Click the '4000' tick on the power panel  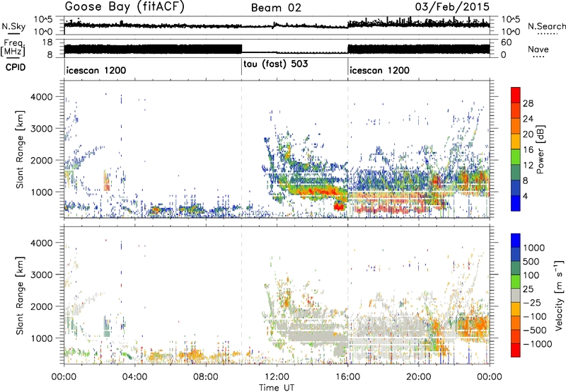click(41, 97)
